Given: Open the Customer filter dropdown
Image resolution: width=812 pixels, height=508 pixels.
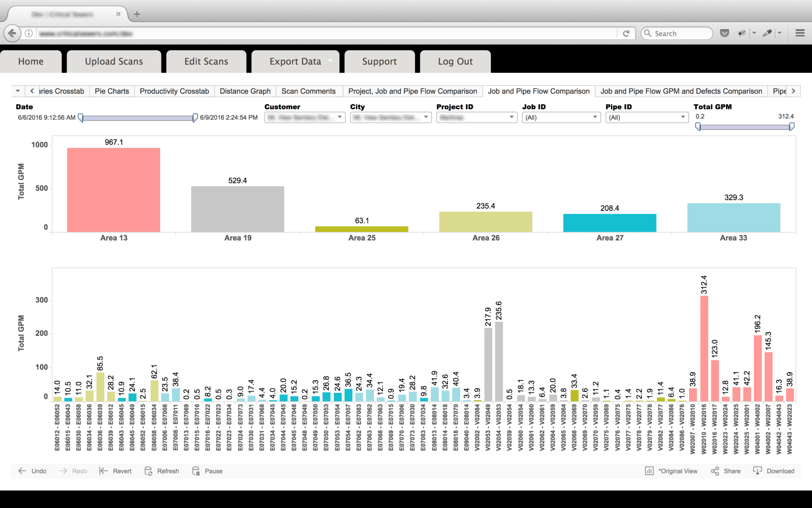Looking at the screenshot, I should click(x=304, y=117).
